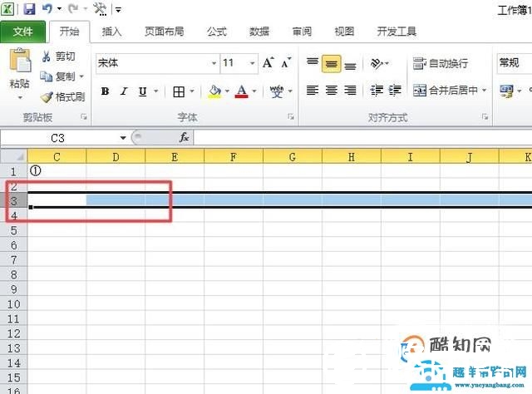Click the Copy button
This screenshot has width=532, height=394.
[x=58, y=76]
